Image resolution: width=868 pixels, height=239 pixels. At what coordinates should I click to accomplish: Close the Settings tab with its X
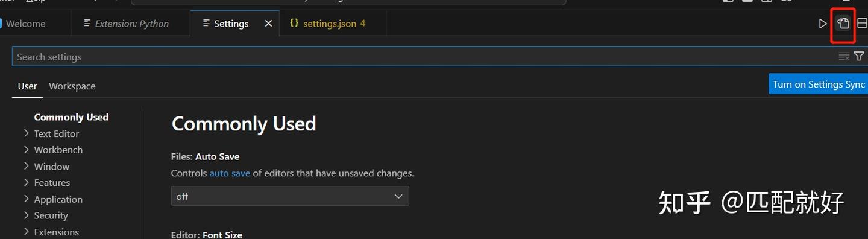(268, 24)
